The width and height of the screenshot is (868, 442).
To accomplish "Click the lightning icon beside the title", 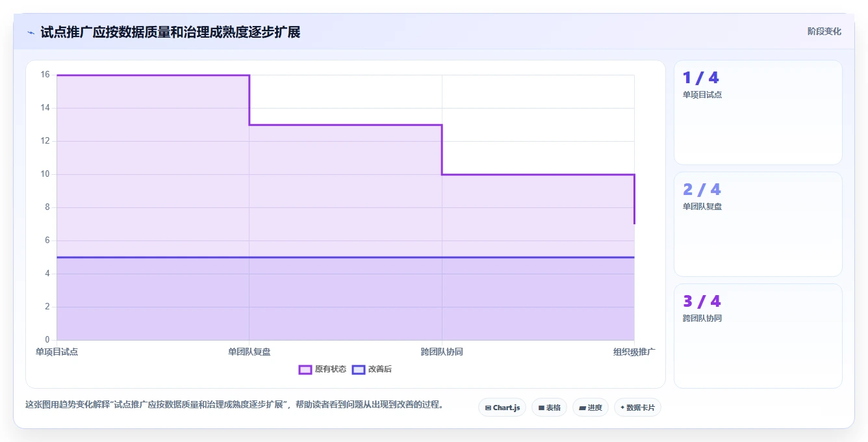I will coord(31,32).
